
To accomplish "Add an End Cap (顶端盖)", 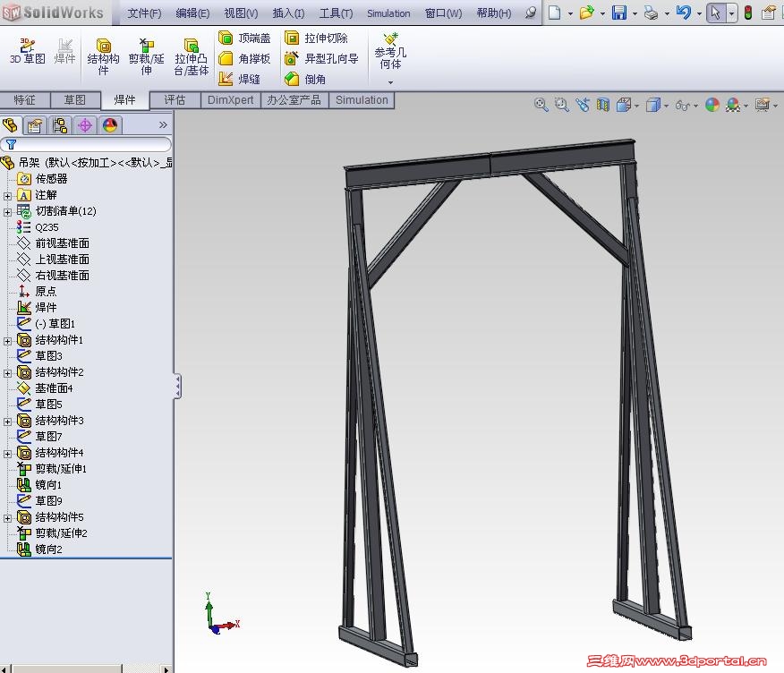I will tap(244, 38).
